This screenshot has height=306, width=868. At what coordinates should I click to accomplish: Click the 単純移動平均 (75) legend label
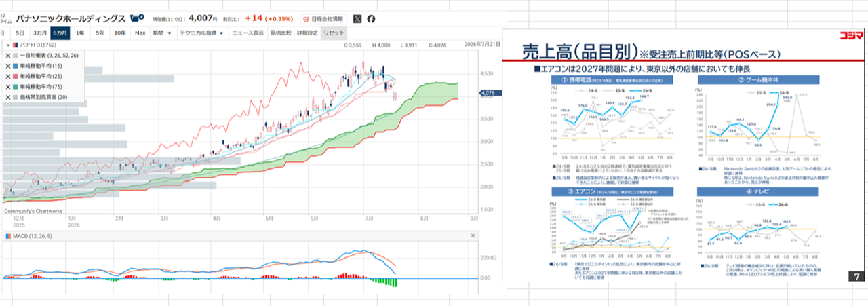(x=41, y=87)
